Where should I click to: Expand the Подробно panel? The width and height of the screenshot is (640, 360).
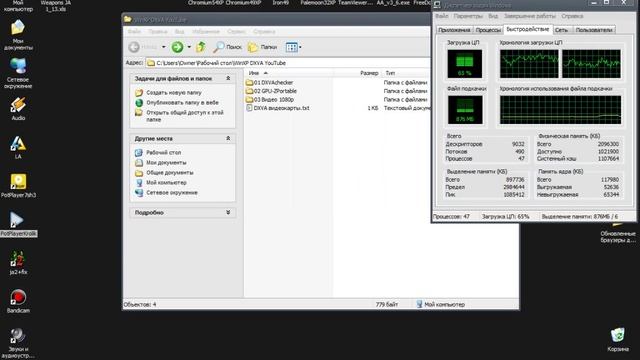(x=228, y=213)
